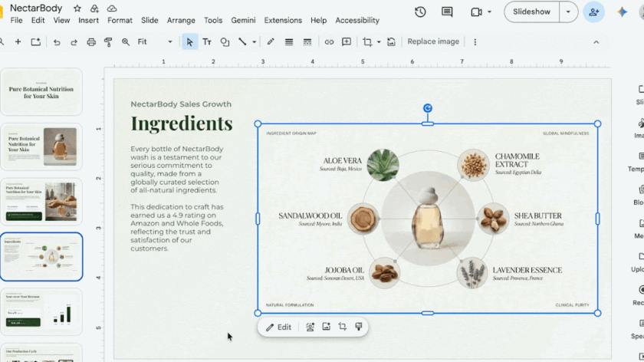The width and height of the screenshot is (644, 362).
Task: Open the comments panel icon
Action: pyautogui.click(x=447, y=12)
